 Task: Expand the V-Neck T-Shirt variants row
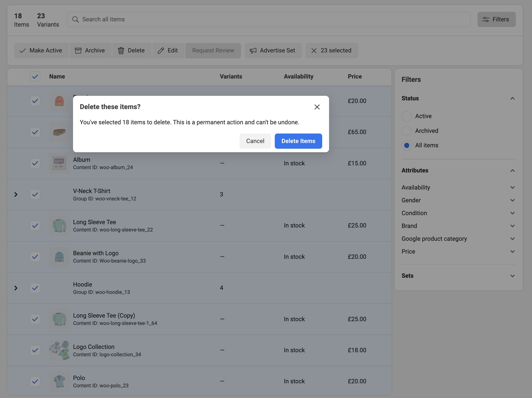coord(16,194)
